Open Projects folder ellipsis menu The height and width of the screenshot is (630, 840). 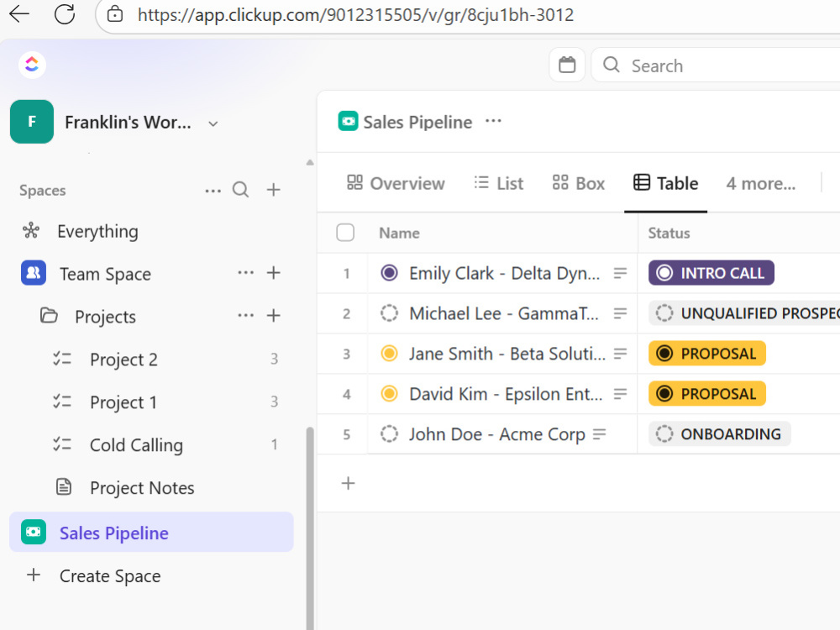click(246, 315)
